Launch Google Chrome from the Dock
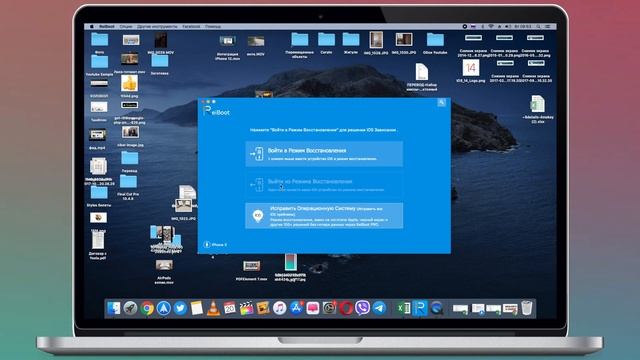Viewport: 640px width, 360px height. coord(147,308)
